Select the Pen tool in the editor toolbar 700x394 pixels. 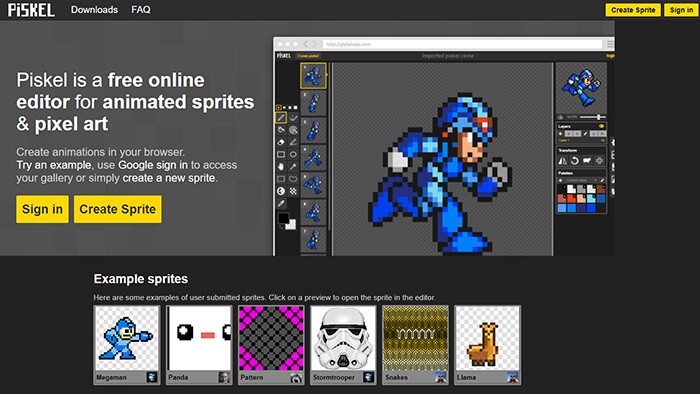[x=281, y=118]
